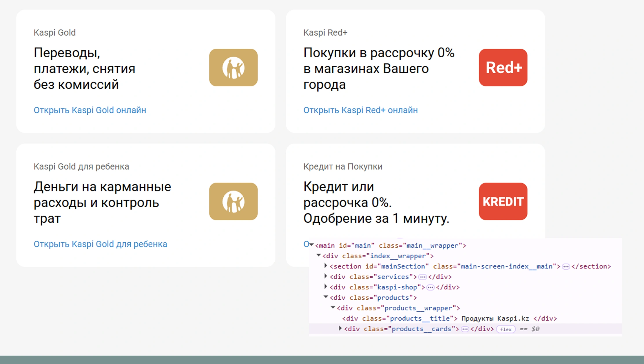Toggle the flex badge on products__cards
Screen dimensions: 644x364
click(506, 329)
